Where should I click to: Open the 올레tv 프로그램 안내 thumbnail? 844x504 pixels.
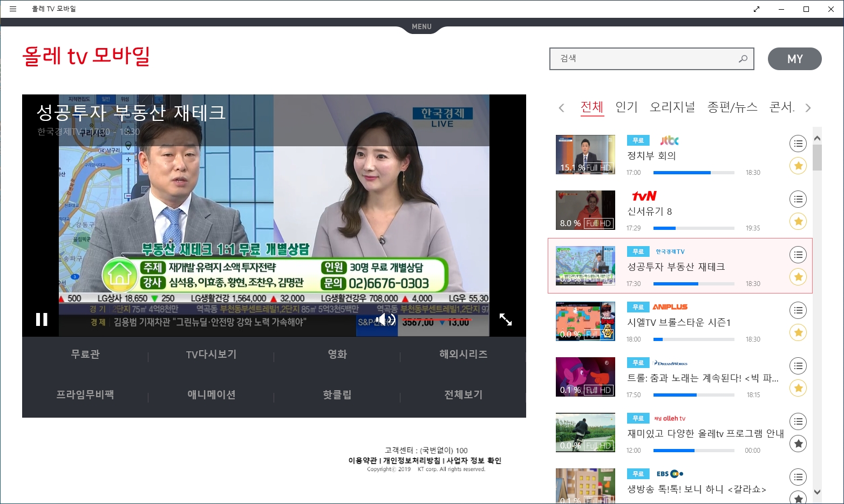tap(586, 432)
